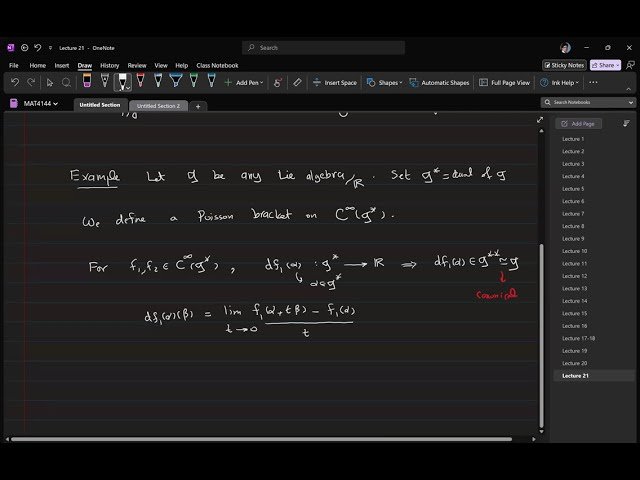
Task: Collapse the ribbon with the chevron
Action: [629, 89]
